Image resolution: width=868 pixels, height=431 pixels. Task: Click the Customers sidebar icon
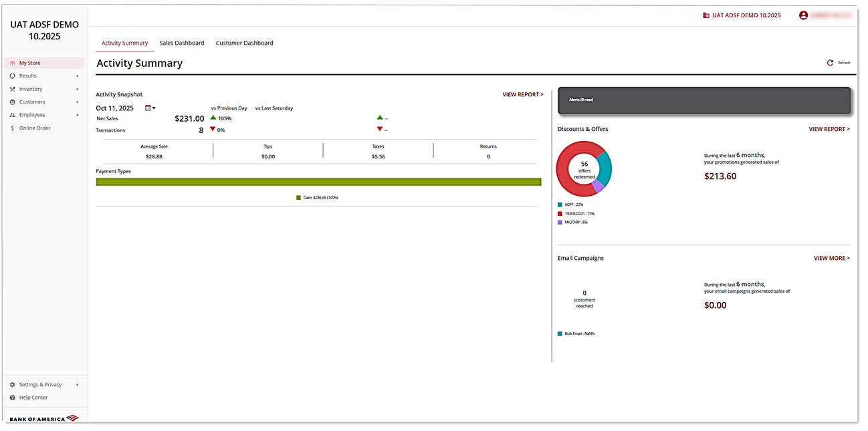point(11,102)
